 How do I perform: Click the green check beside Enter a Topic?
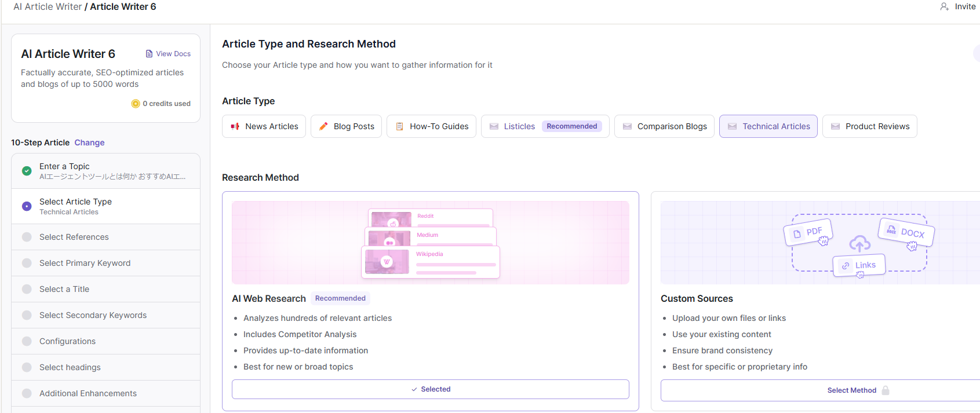pos(27,171)
